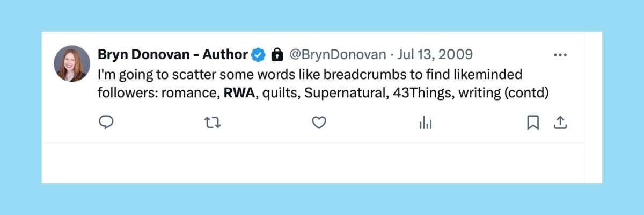Open the view analytics bar chart icon
The width and height of the screenshot is (644, 215).
coord(426,123)
